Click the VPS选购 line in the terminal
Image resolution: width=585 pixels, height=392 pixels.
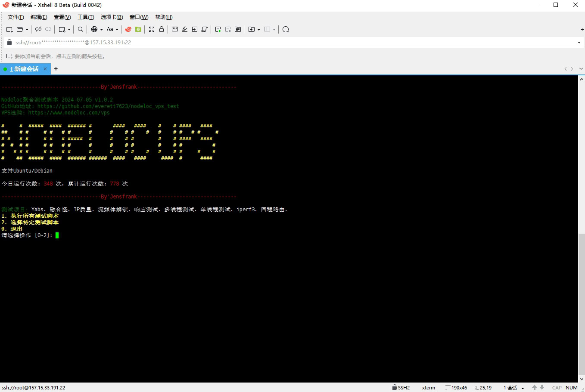[56, 113]
